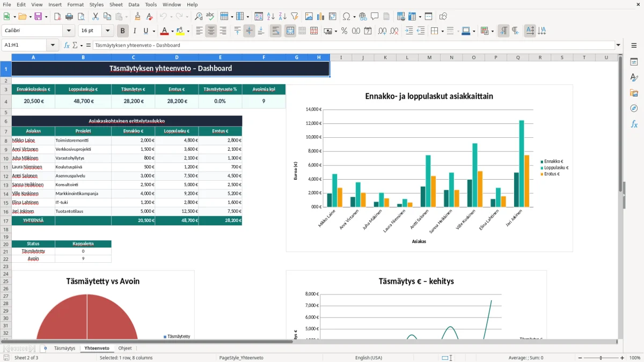Click the Insert Chart icon

coord(321,17)
